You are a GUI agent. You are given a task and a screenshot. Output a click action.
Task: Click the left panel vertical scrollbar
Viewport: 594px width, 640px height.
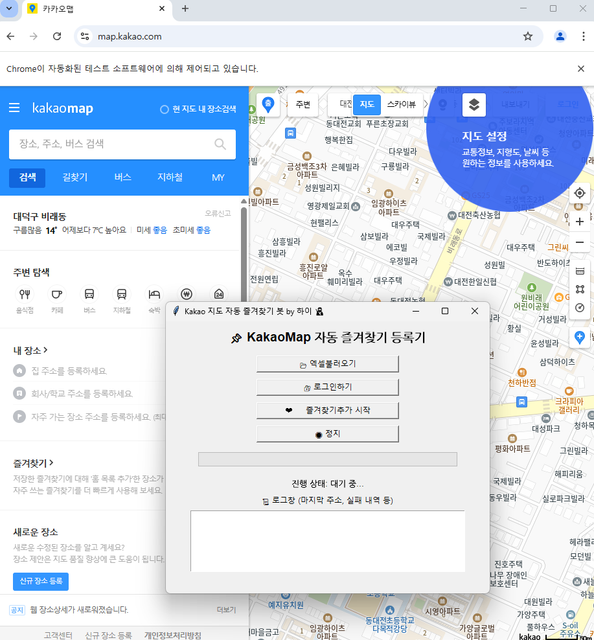244,253
